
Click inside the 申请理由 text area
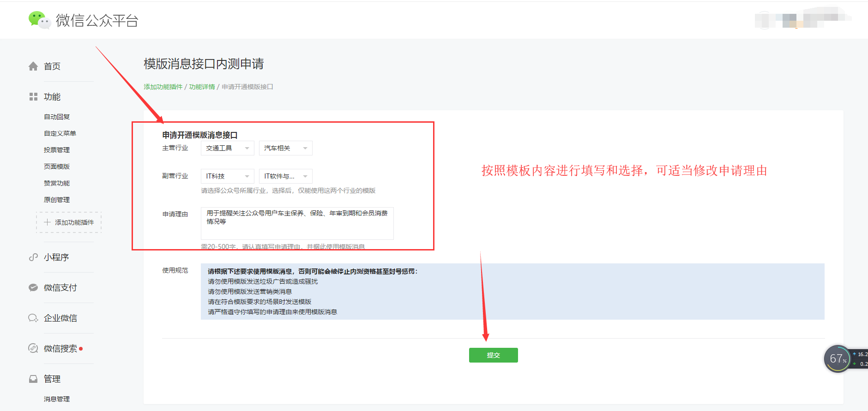(297, 223)
